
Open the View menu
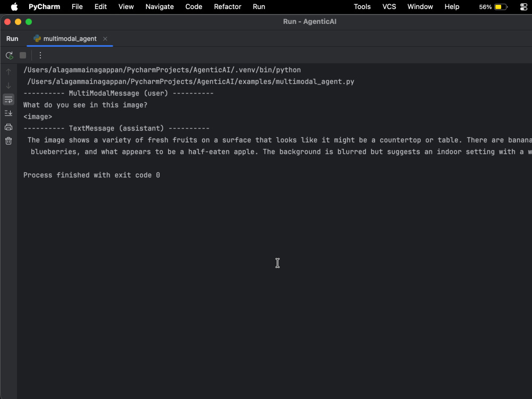[126, 7]
